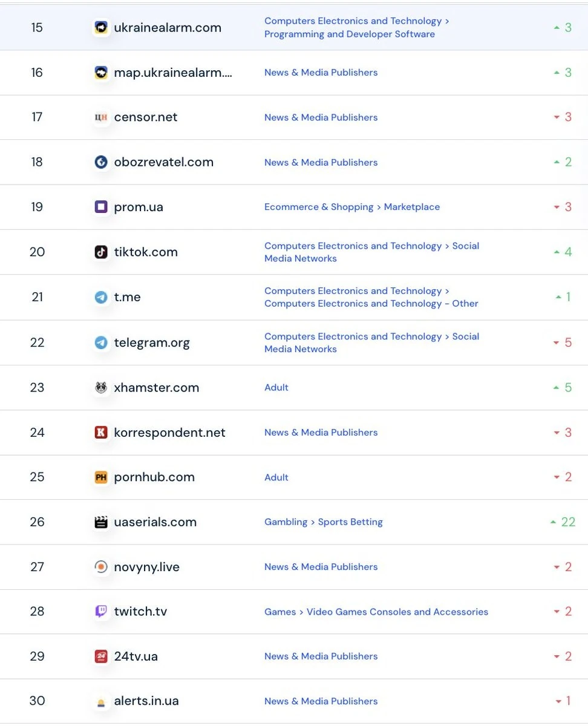Open the map.ukrainealarm domain link
588x726 pixels.
tap(173, 73)
